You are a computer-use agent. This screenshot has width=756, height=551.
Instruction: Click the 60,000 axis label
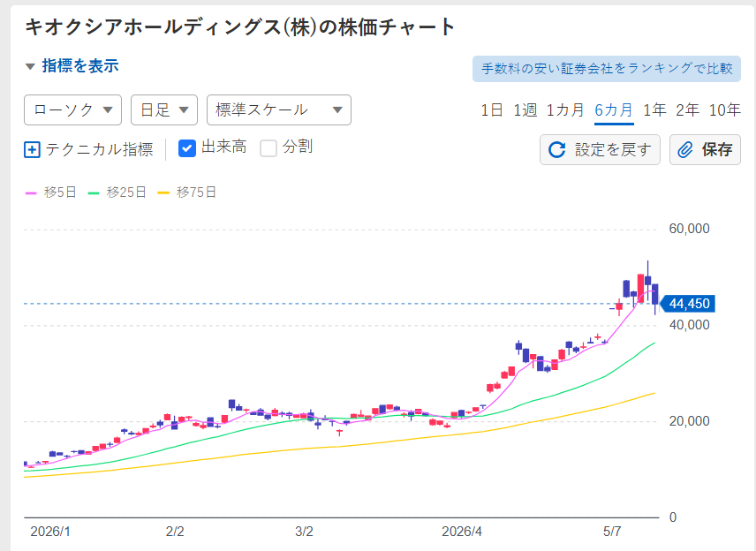(x=689, y=229)
